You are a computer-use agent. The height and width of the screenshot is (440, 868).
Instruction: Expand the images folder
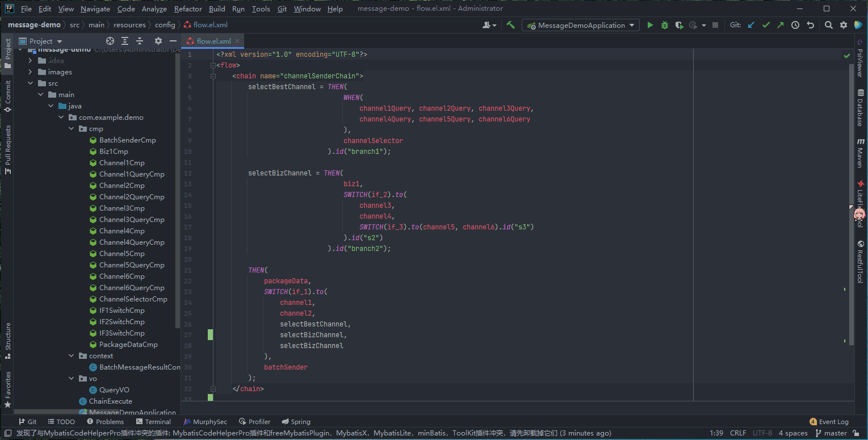31,72
